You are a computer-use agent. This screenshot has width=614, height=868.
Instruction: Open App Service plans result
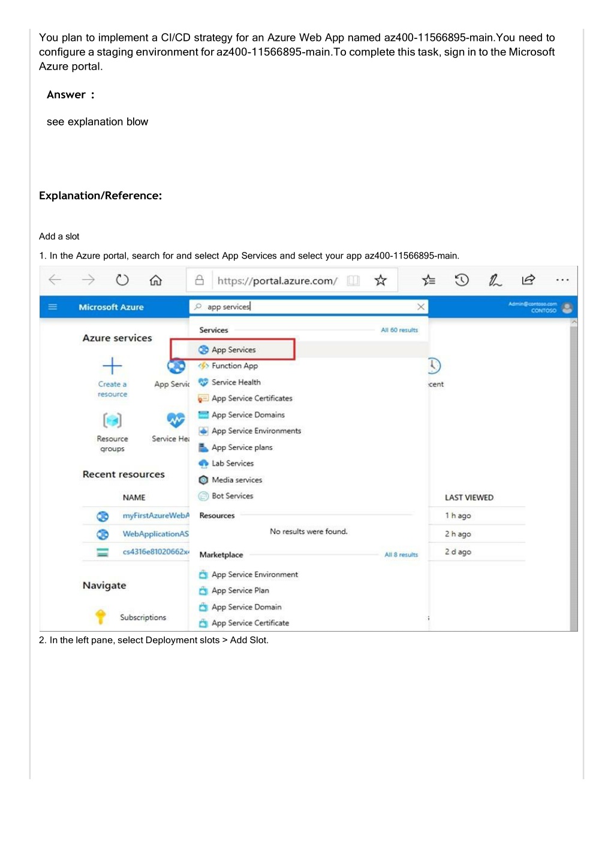[242, 447]
